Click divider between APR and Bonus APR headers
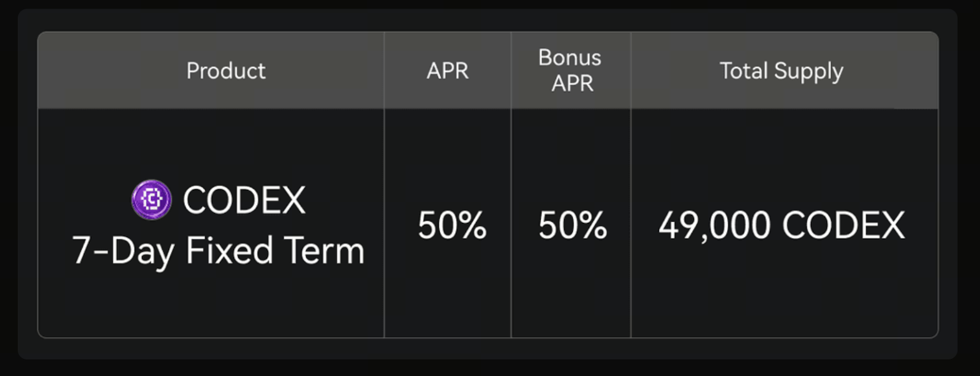The image size is (980, 376). click(511, 71)
